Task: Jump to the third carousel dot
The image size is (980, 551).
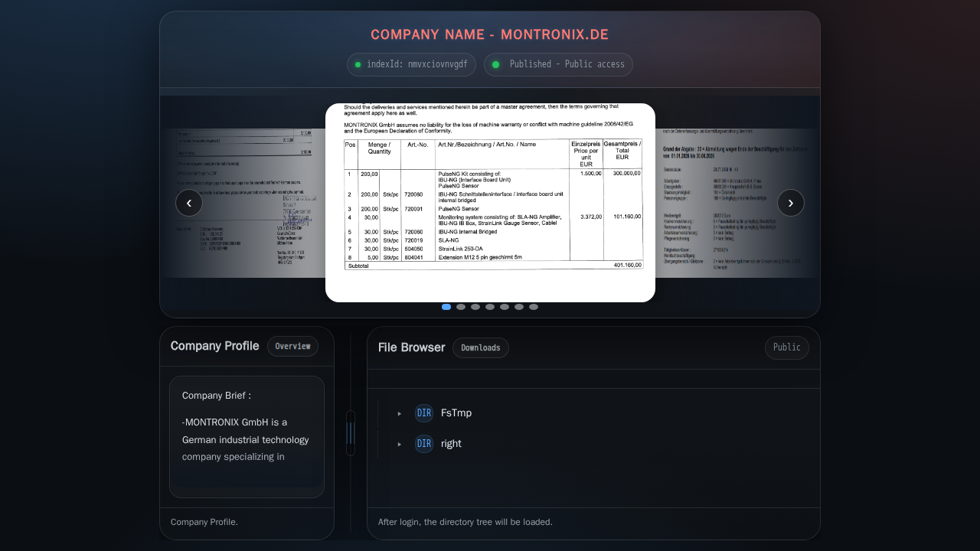Action: pyautogui.click(x=475, y=307)
